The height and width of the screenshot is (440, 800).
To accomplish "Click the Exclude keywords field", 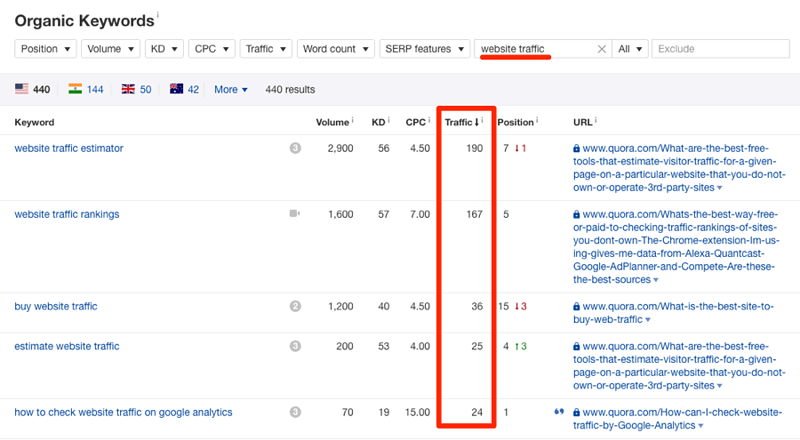I will tap(720, 49).
